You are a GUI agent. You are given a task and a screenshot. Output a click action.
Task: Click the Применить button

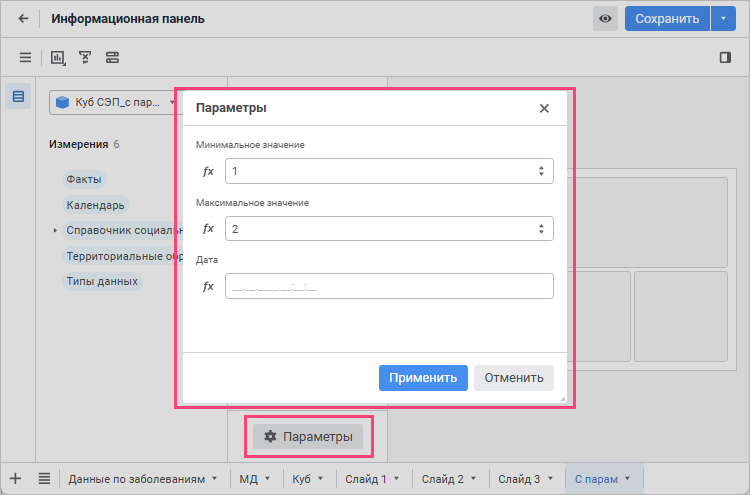(423, 377)
